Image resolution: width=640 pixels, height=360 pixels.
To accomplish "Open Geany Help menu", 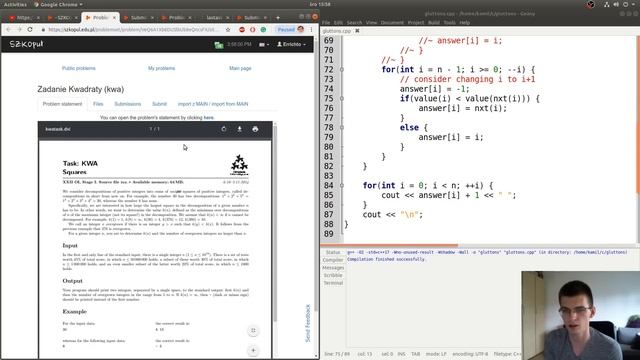I will pos(464,22).
